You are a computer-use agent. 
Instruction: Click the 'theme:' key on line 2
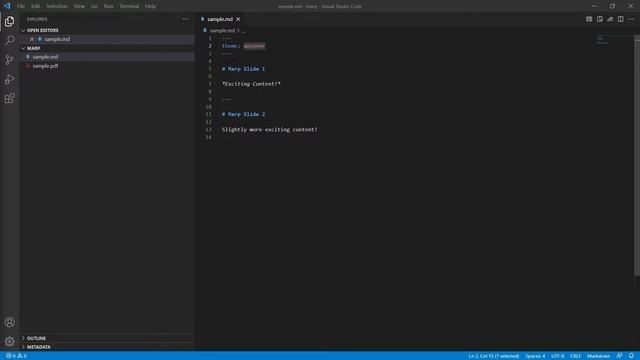231,46
